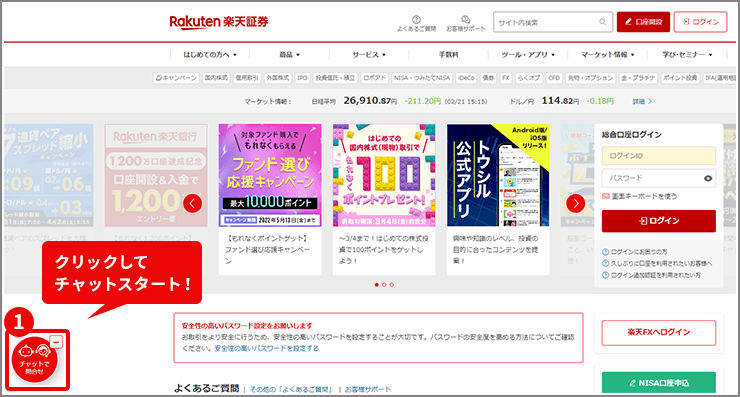The height and width of the screenshot is (397, 740).
Task: Click the red 口座開設 button
Action: pos(643,22)
